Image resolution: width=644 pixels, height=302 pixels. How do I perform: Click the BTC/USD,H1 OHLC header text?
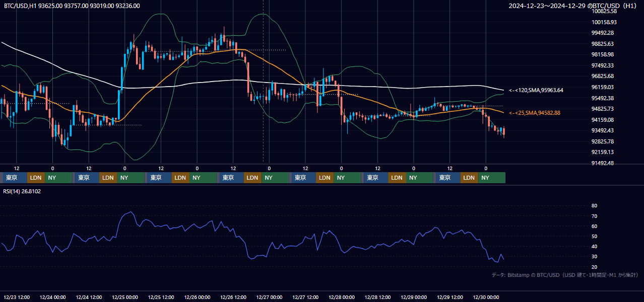(x=72, y=6)
